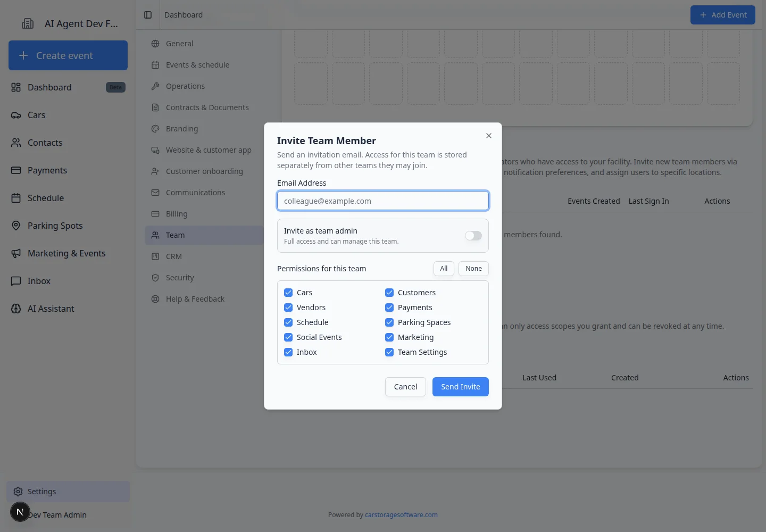
Task: Uncheck the Social Events permission checkbox
Action: pyautogui.click(x=288, y=337)
